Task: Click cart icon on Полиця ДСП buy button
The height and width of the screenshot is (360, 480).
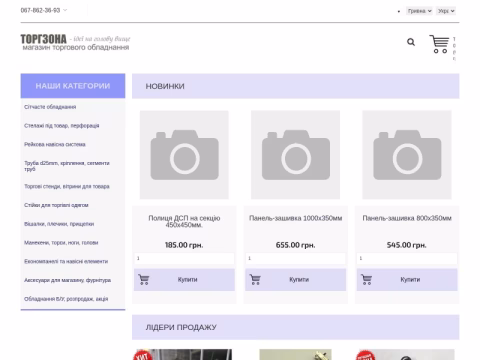Action: (x=144, y=280)
